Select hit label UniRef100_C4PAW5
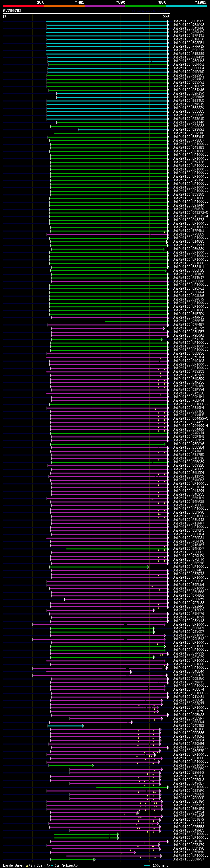Viewport: 210px width, 868px height. coord(188,72)
